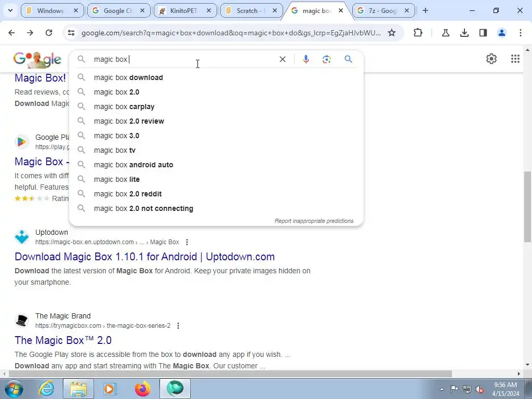Open the Windows Start button
Image resolution: width=532 pixels, height=399 pixels.
pyautogui.click(x=14, y=389)
